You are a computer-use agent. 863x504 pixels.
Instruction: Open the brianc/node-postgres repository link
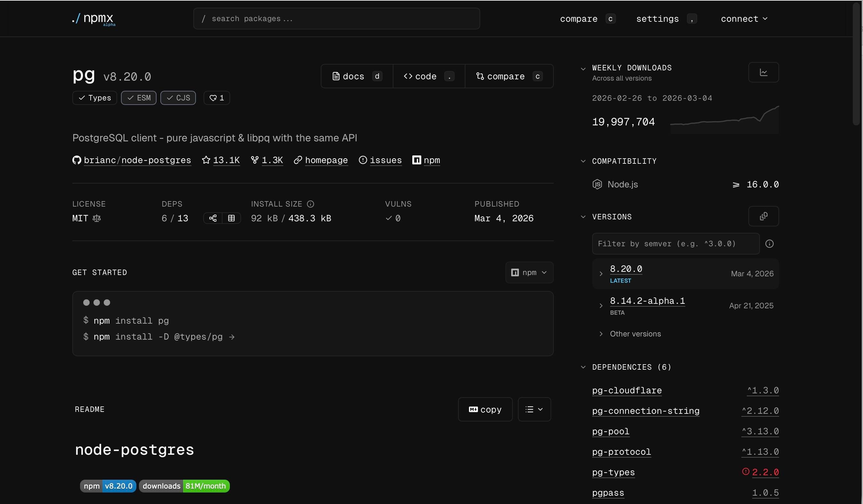(137, 160)
